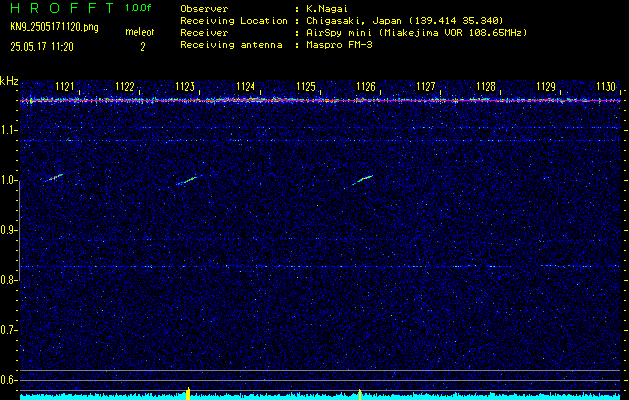Click the red carrier line at the top of the spectrogram
Screen dimensions: 629x400
[321, 100]
